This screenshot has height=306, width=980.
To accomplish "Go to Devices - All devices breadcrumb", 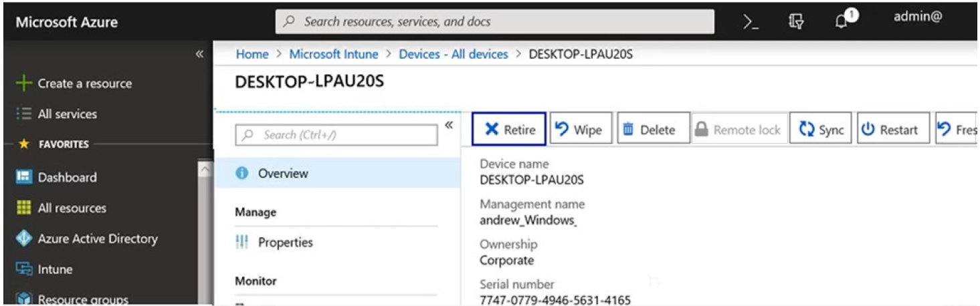I will [x=454, y=54].
